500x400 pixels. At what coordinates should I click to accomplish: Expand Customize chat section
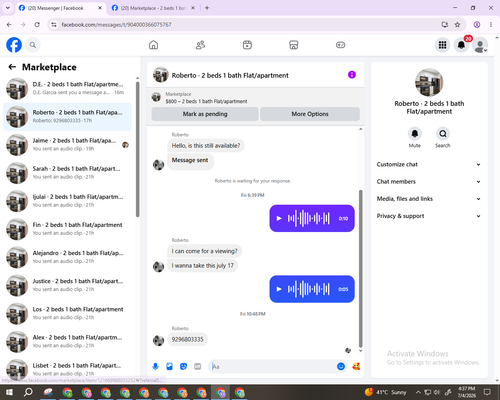tap(429, 164)
